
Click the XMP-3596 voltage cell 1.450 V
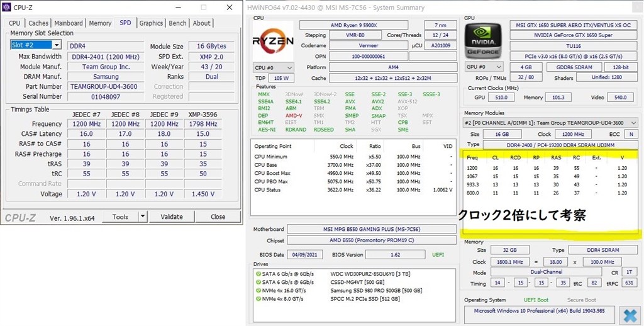[203, 194]
